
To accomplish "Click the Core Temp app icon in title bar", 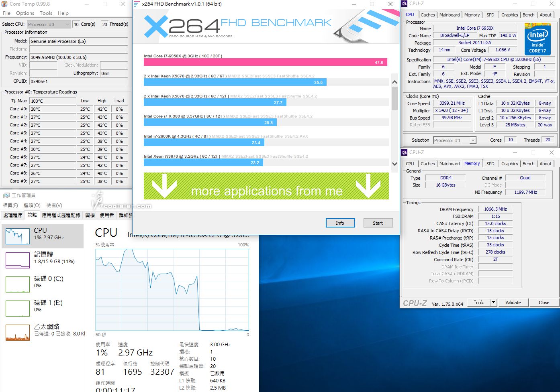I will (x=4, y=4).
